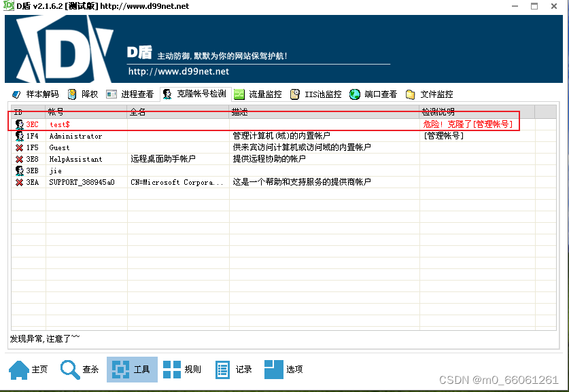The image size is (569, 392).
Task: Click the CN=Microsoft Corpora... full name cell
Action: (x=177, y=182)
